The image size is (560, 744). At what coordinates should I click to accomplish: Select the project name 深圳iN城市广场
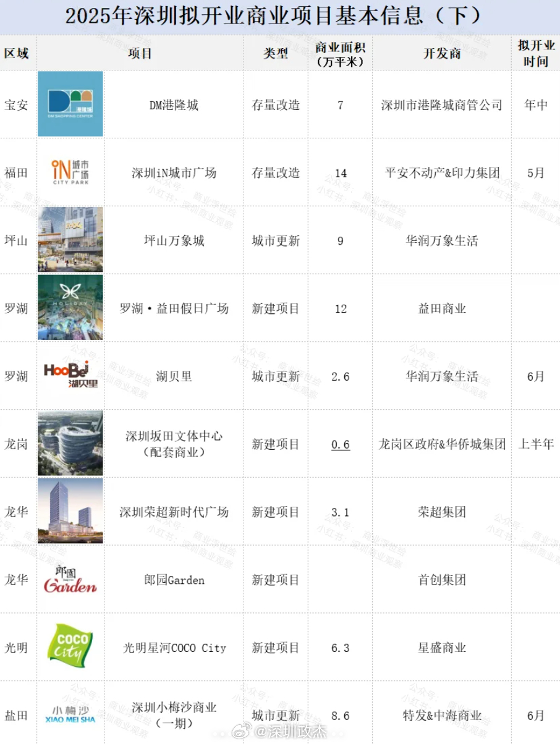click(174, 173)
